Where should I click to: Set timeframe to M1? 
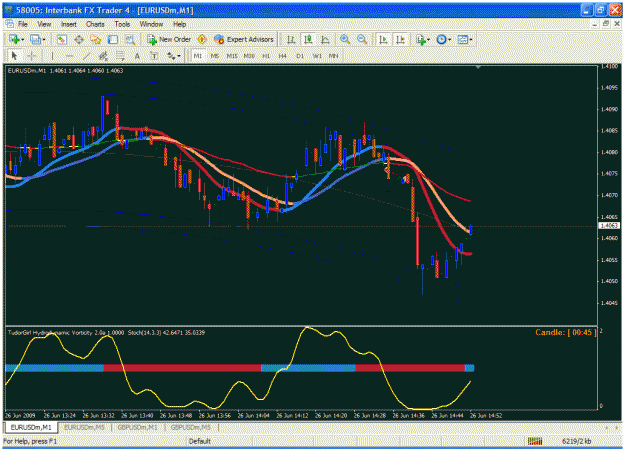coord(198,56)
